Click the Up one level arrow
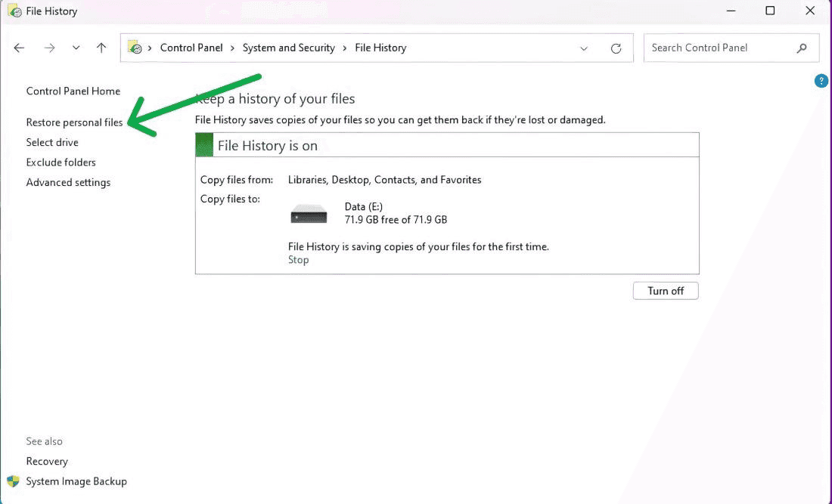 click(x=101, y=48)
